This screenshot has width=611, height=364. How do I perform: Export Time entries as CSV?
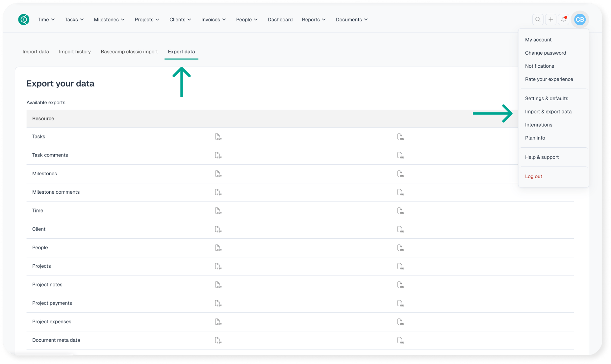click(x=218, y=211)
